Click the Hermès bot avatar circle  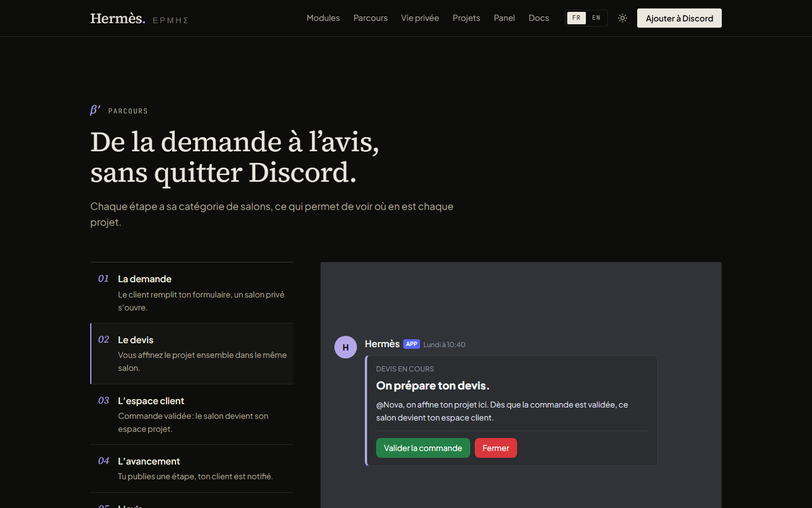(x=346, y=347)
